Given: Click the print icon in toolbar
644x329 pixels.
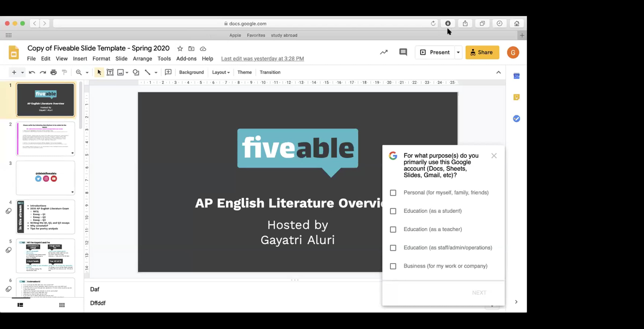Looking at the screenshot, I should [x=54, y=72].
